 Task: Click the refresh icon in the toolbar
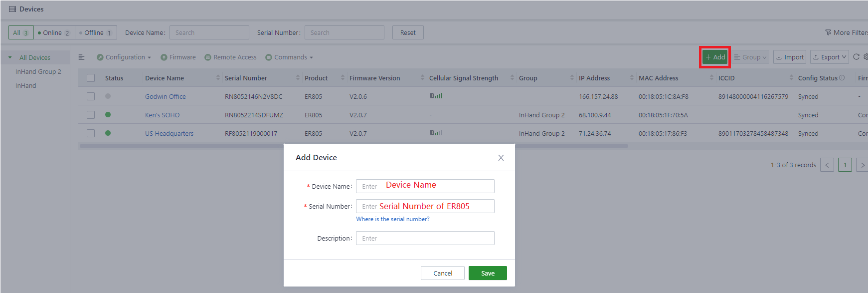tap(856, 57)
